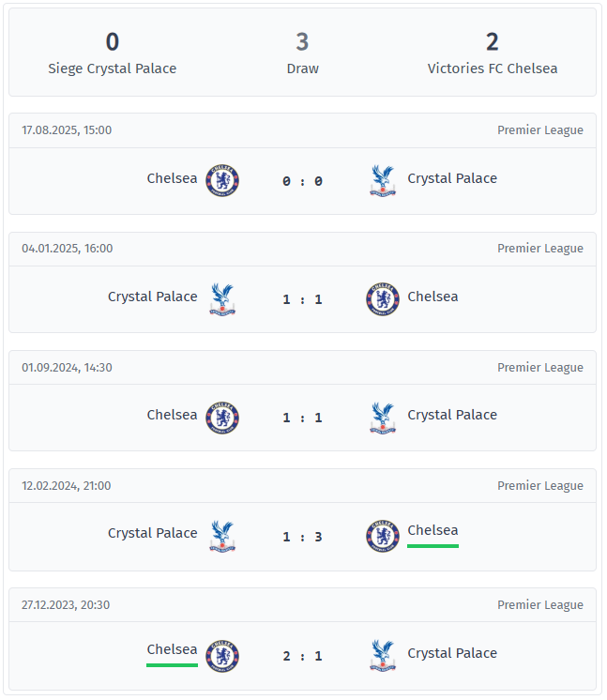Click Crystal Palace crest in 17.08.2025 match
The image size is (607, 700).
point(383,180)
